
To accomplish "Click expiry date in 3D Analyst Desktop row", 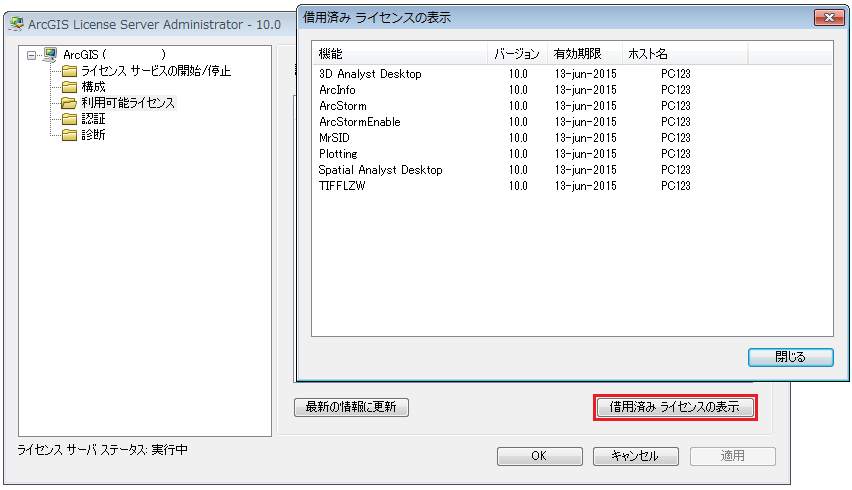I will click(586, 74).
